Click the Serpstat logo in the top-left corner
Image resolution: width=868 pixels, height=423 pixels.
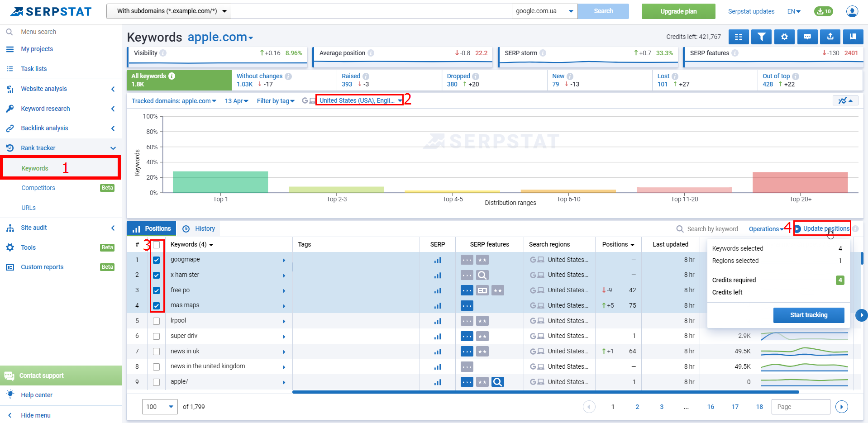[x=50, y=11]
